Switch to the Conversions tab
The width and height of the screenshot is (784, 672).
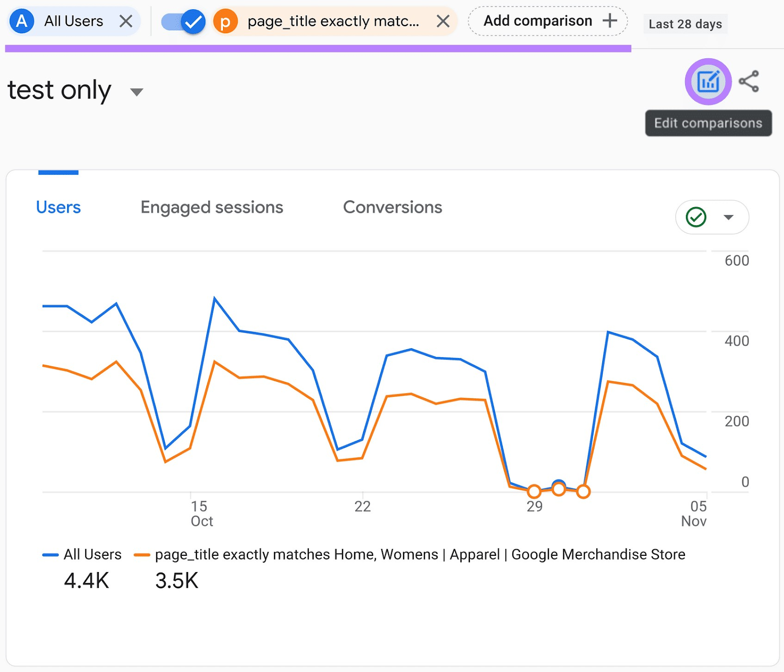(393, 207)
